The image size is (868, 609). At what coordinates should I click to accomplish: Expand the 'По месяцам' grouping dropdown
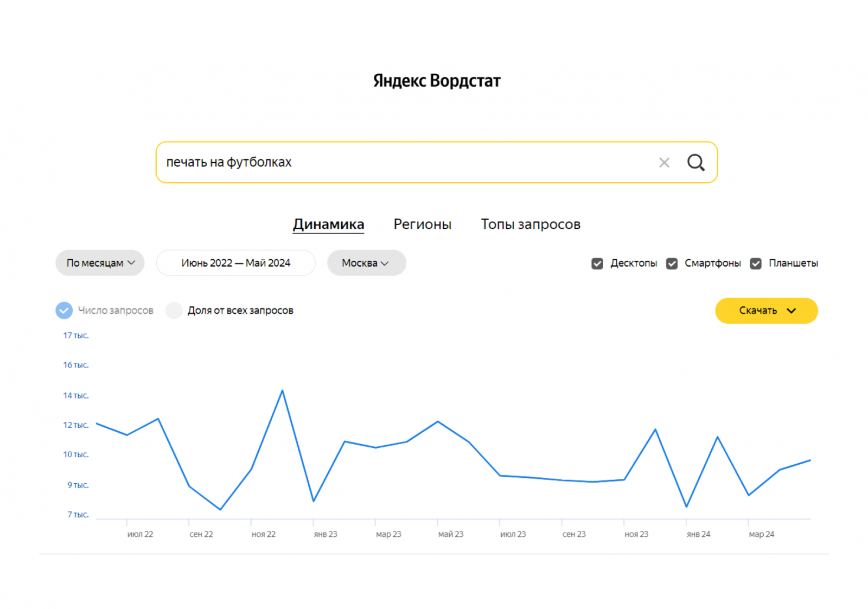tap(100, 263)
